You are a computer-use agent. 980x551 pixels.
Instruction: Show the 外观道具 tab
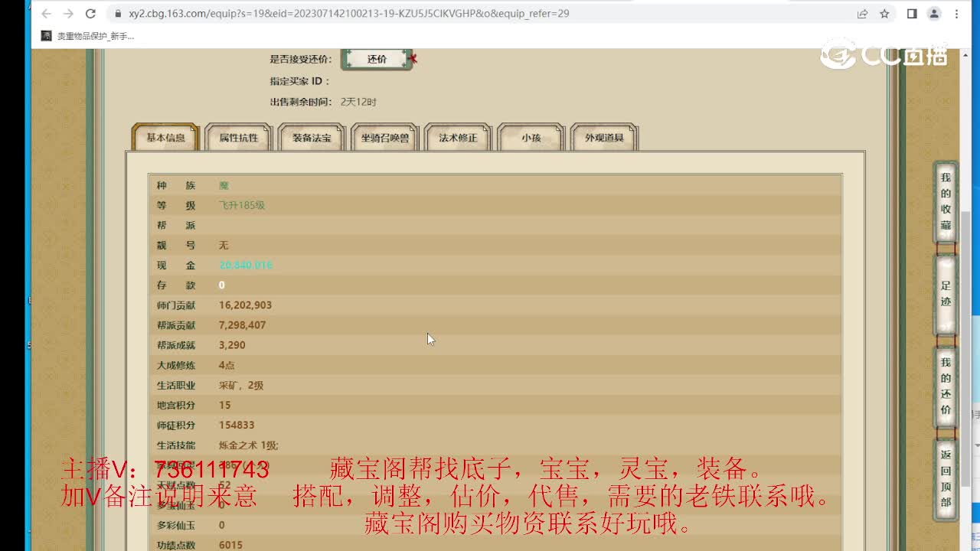604,138
